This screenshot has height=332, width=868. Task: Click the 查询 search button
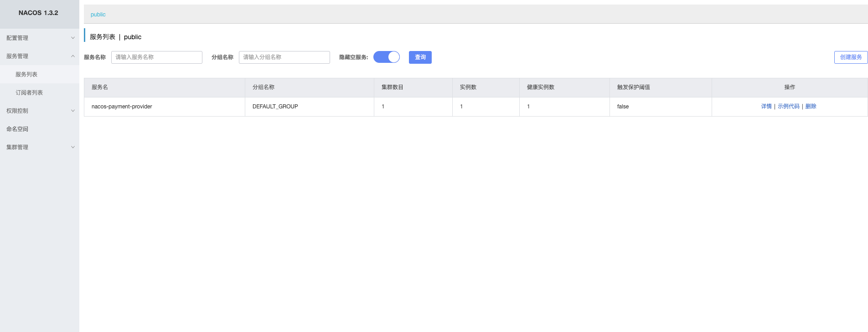tap(420, 57)
